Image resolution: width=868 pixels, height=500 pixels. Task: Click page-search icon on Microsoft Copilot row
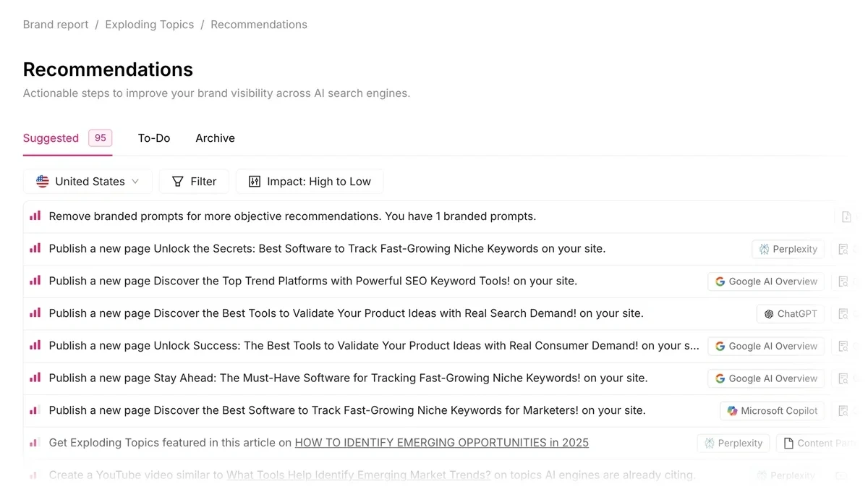point(843,411)
